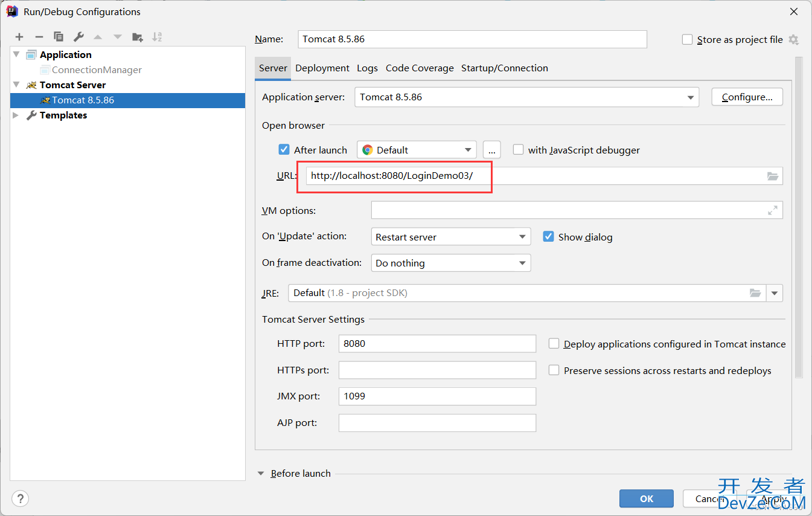Check Preserve sessions across restarts and redeploys
Viewport: 812px width, 516px height.
tap(554, 370)
